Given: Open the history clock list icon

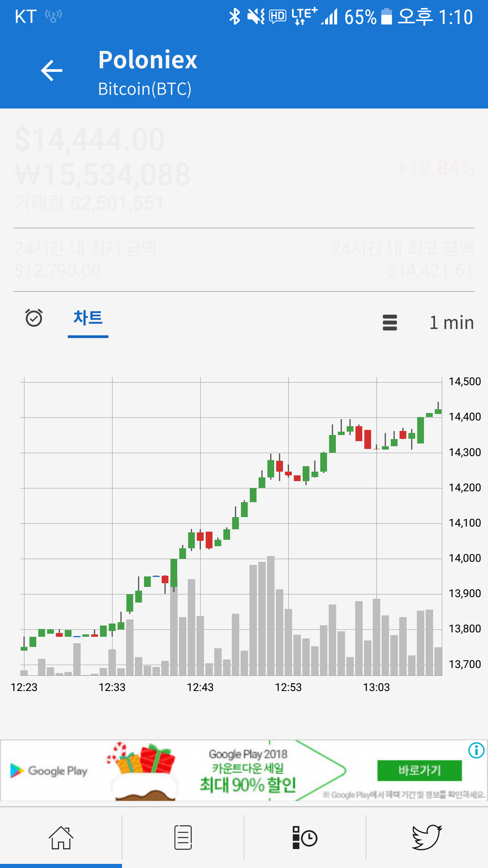Looking at the screenshot, I should [305, 837].
